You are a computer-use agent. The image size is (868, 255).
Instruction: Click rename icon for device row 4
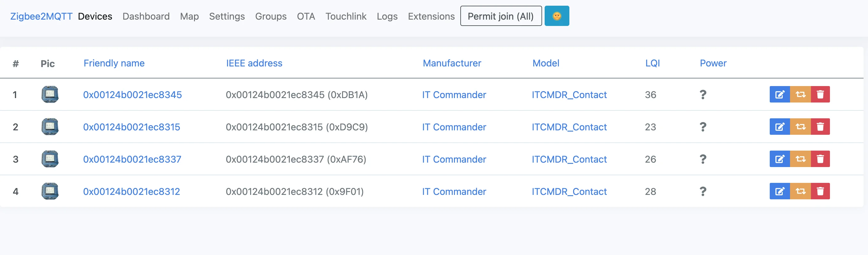pos(779,191)
